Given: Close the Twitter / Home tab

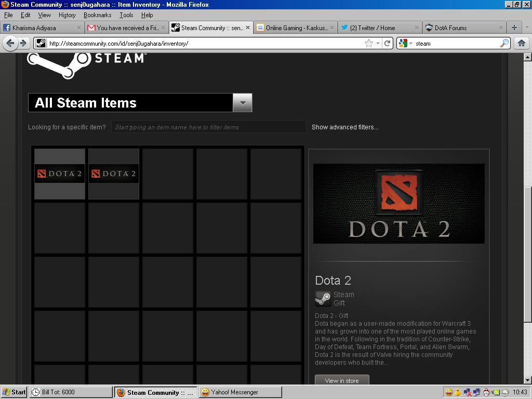Looking at the screenshot, I should click(416, 28).
